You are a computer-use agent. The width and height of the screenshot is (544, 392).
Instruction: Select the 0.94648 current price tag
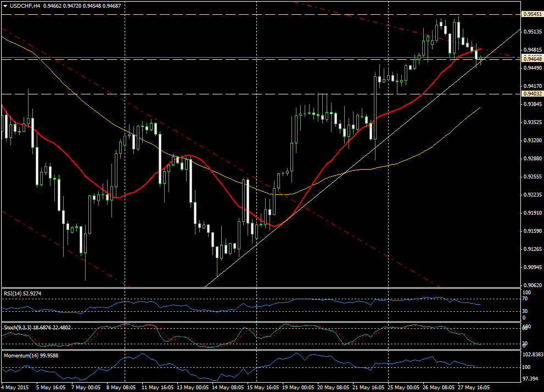pos(532,58)
